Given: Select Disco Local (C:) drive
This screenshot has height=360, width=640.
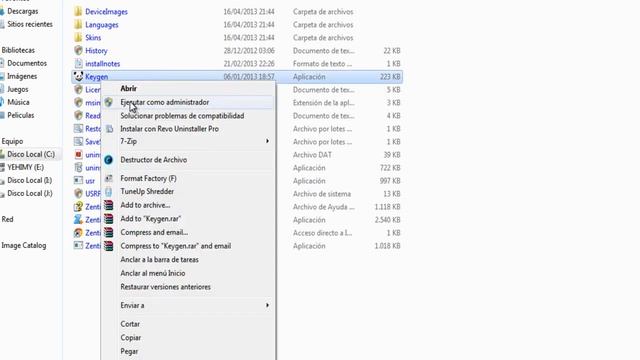Looking at the screenshot, I should pyautogui.click(x=31, y=154).
